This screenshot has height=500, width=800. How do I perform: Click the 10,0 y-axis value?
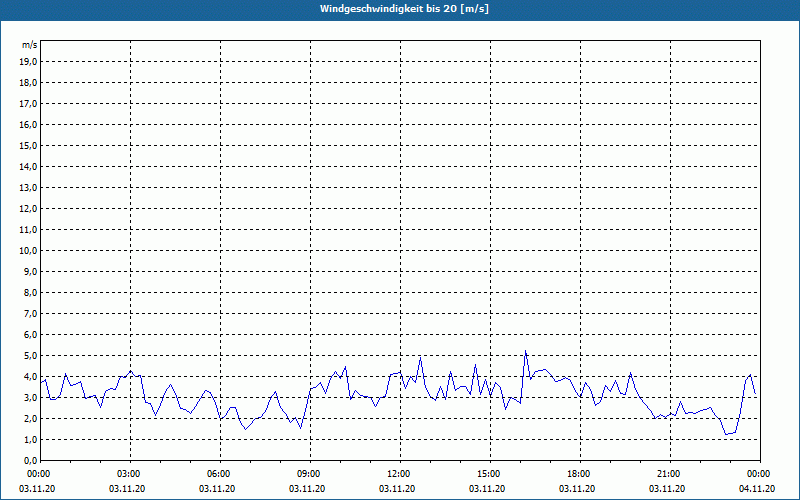[x=29, y=251]
